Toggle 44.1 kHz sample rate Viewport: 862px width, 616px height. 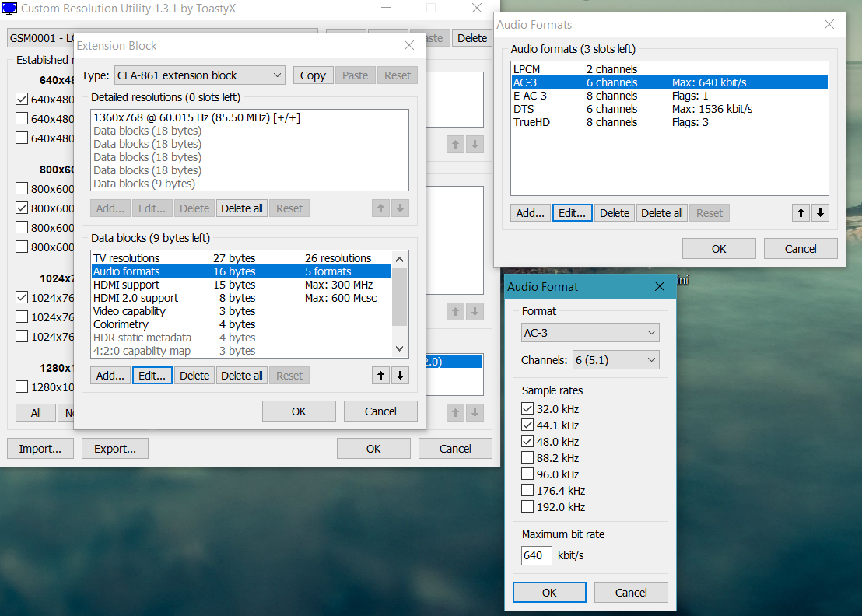(x=527, y=425)
